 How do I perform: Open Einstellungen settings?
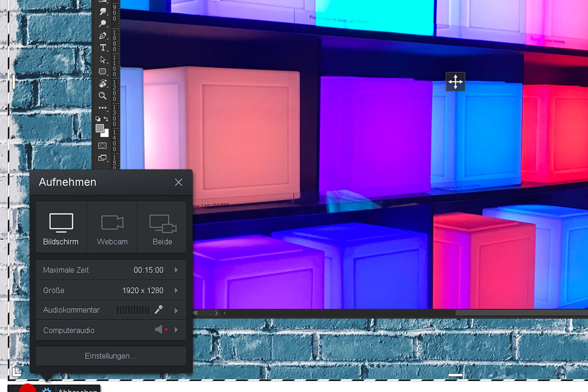pyautogui.click(x=111, y=356)
